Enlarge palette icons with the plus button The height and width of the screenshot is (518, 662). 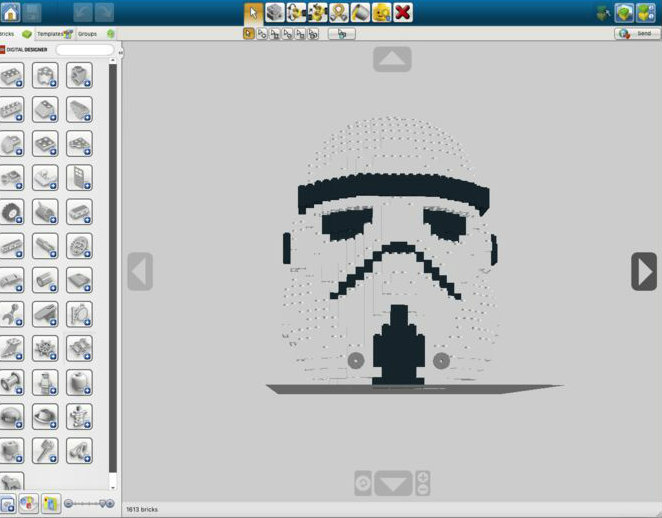108,504
